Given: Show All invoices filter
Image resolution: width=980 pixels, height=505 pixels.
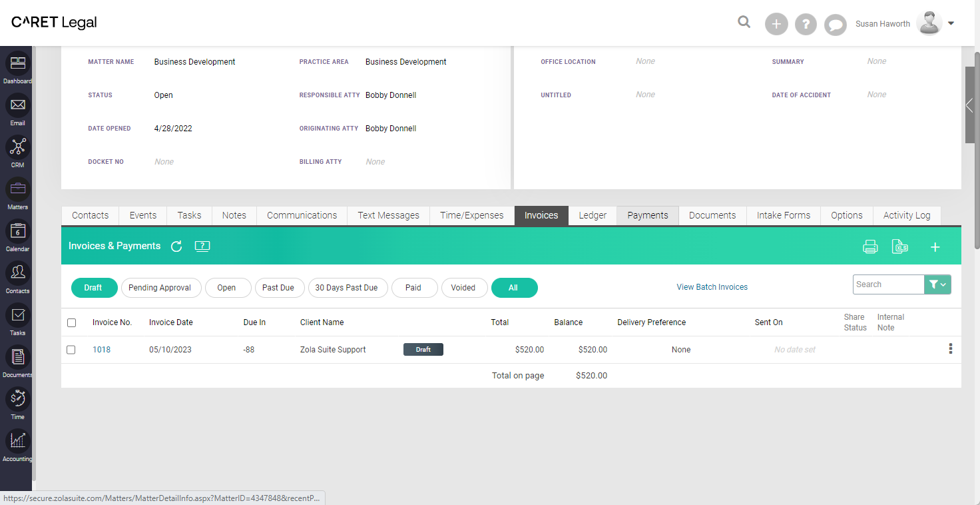Looking at the screenshot, I should coord(513,288).
